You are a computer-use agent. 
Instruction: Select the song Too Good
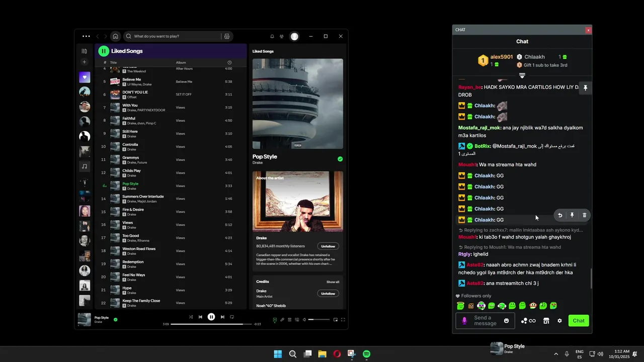[x=131, y=235]
